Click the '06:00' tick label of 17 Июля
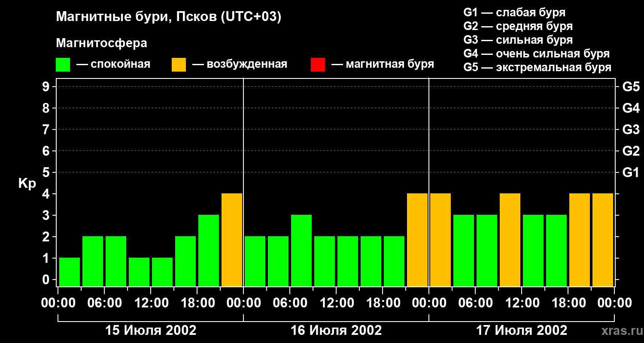 click(x=475, y=303)
